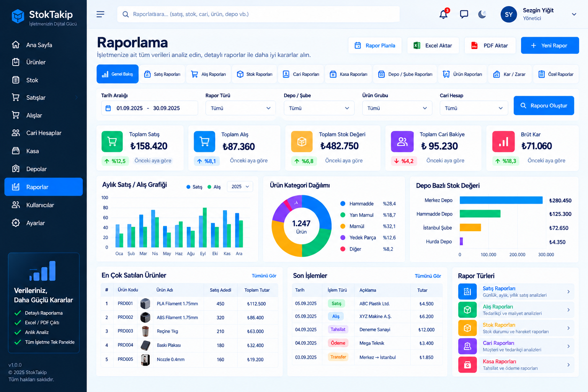Toggle Satış series in chart legend
The image size is (588, 392).
tap(194, 187)
